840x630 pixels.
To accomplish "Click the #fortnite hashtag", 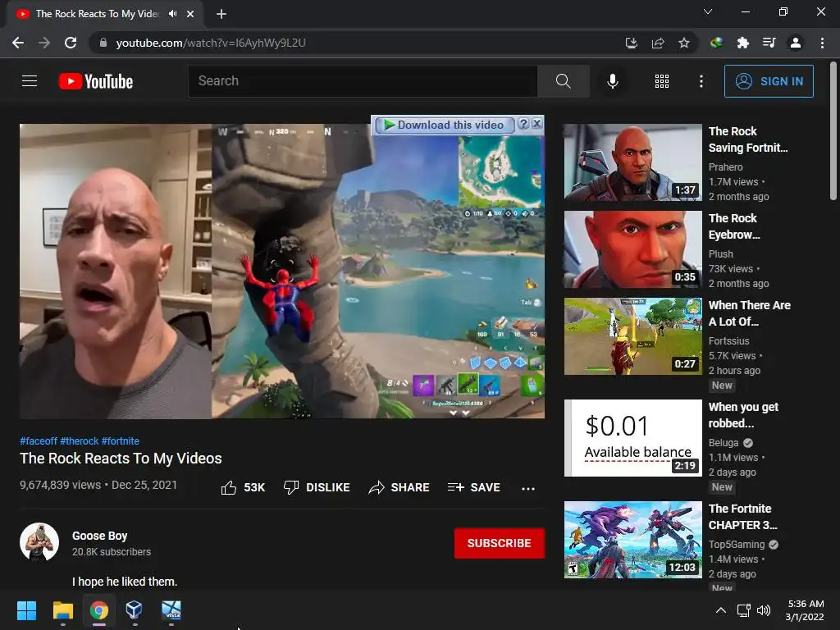I will 121,441.
